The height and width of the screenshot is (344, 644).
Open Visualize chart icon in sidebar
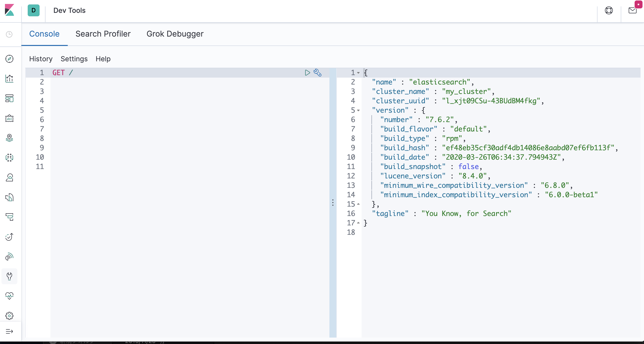tap(9, 79)
